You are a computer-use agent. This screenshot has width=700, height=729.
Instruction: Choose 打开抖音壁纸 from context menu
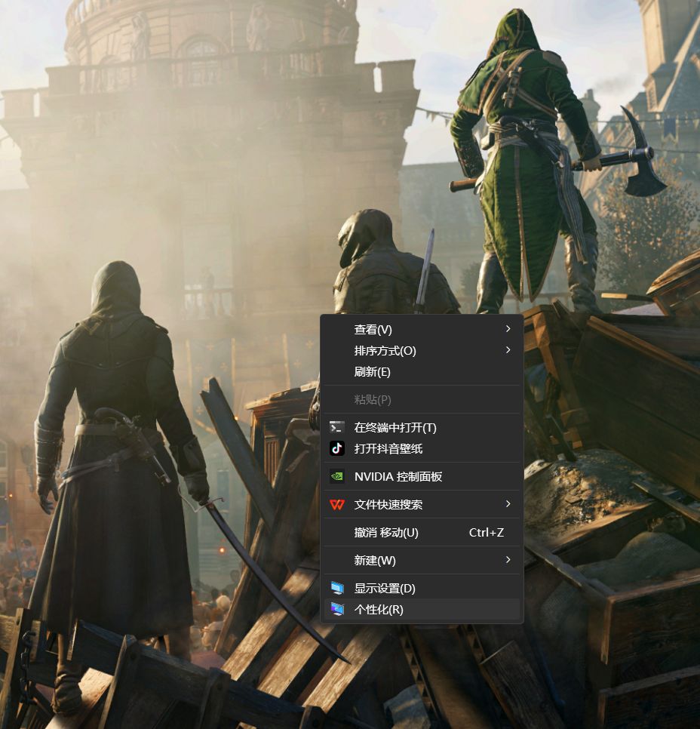coord(422,449)
